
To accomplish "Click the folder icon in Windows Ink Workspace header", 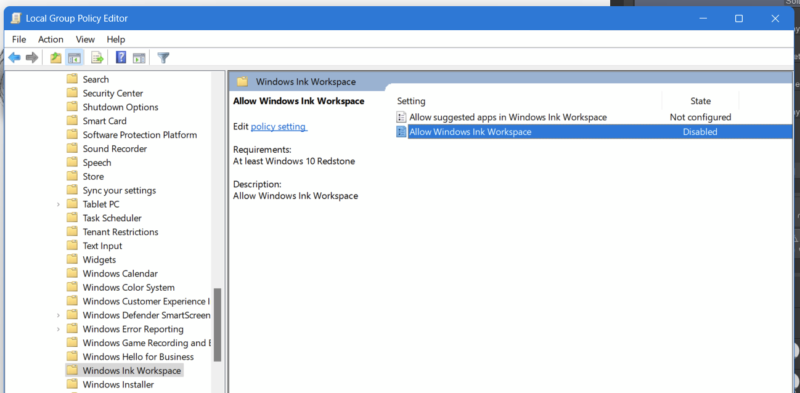I will [242, 82].
